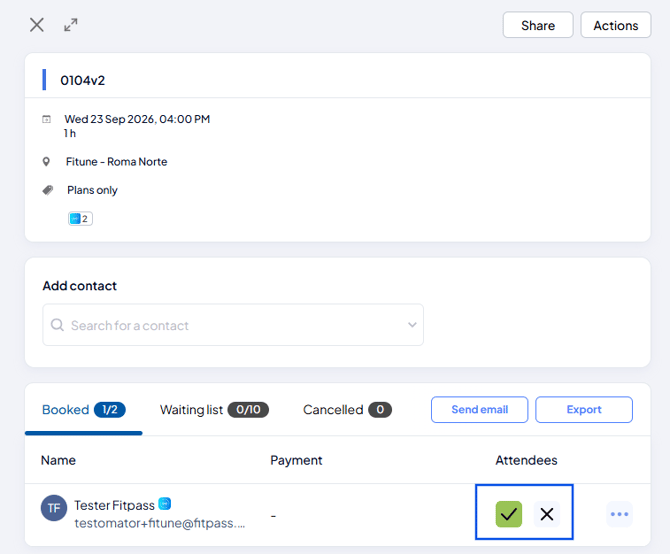Expand the contact search dropdown chevron
Image resolution: width=670 pixels, height=554 pixels.
point(412,325)
